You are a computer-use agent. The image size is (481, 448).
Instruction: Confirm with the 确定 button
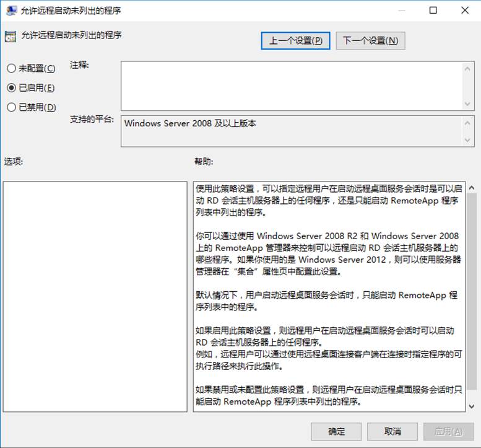(x=336, y=431)
